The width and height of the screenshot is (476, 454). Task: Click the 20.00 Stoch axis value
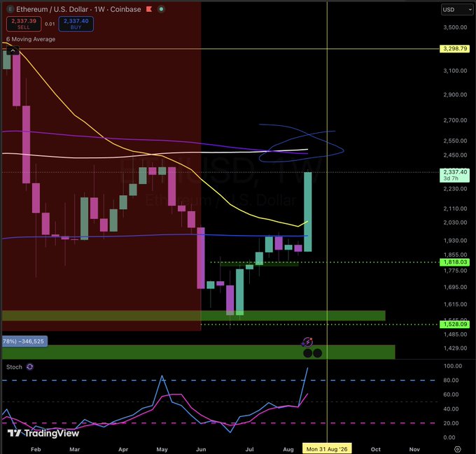coord(451,423)
